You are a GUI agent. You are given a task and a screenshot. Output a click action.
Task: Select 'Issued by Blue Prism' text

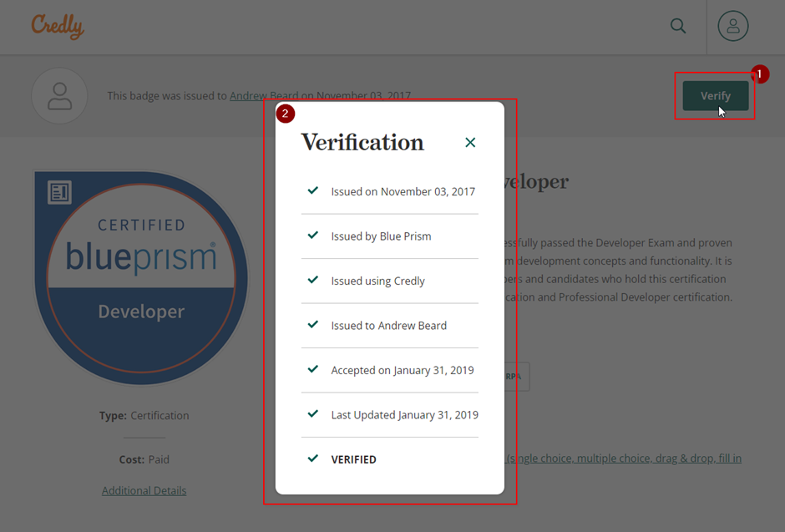click(381, 236)
